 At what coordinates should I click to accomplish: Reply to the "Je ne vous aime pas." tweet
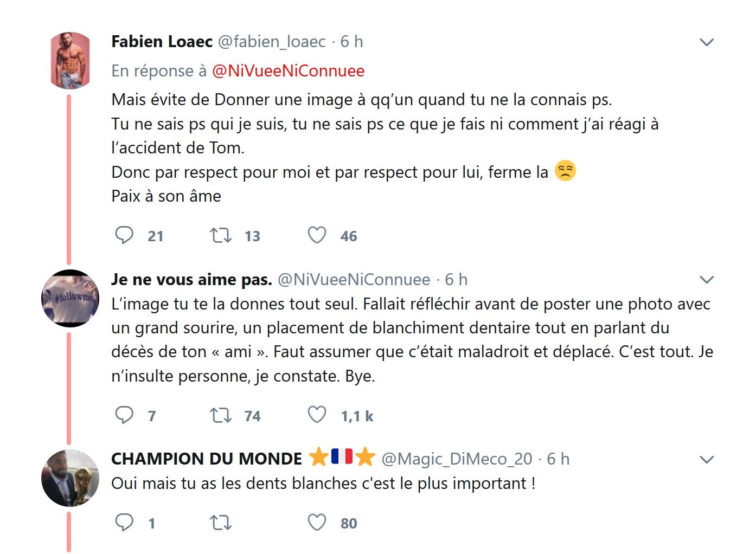click(x=124, y=415)
